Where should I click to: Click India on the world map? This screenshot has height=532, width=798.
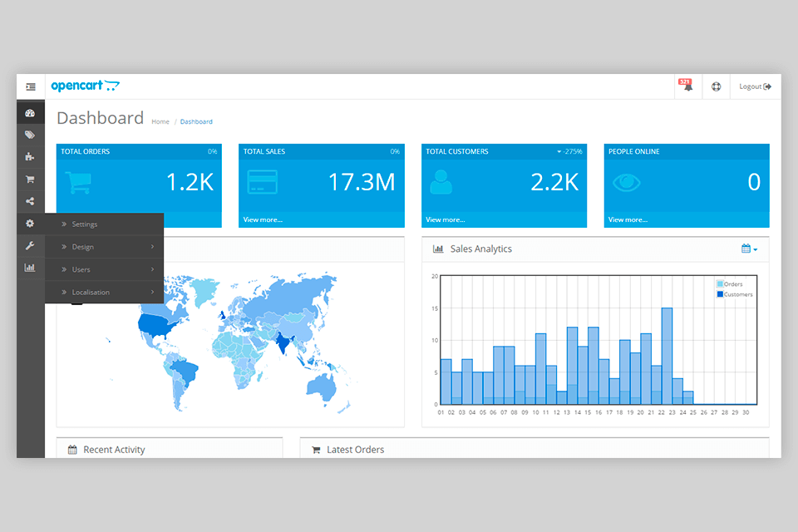(283, 343)
